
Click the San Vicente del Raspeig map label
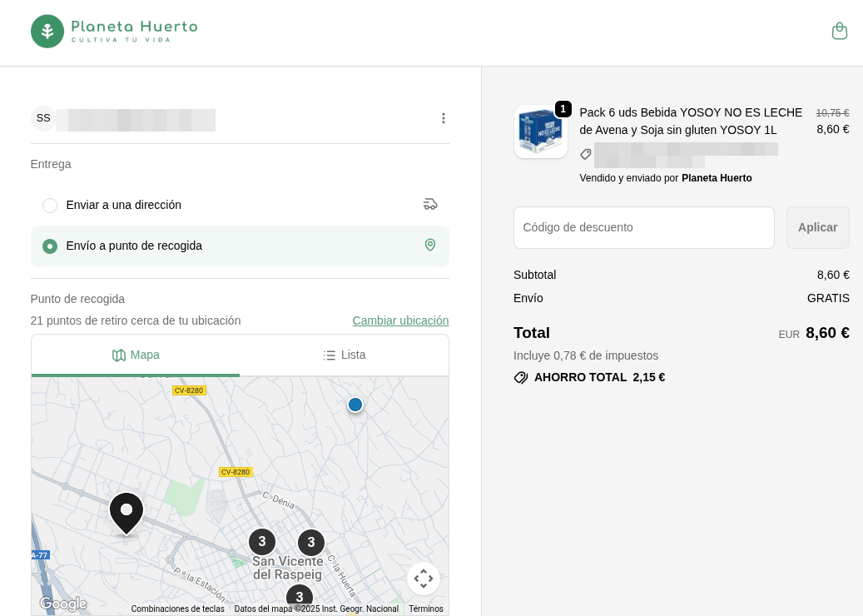click(x=287, y=568)
